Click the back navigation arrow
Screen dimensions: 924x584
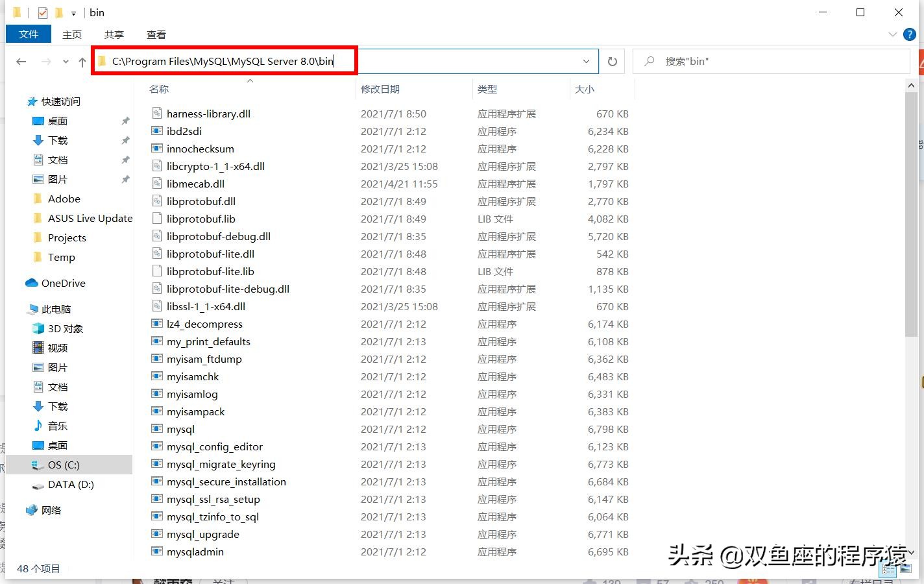tap(21, 61)
